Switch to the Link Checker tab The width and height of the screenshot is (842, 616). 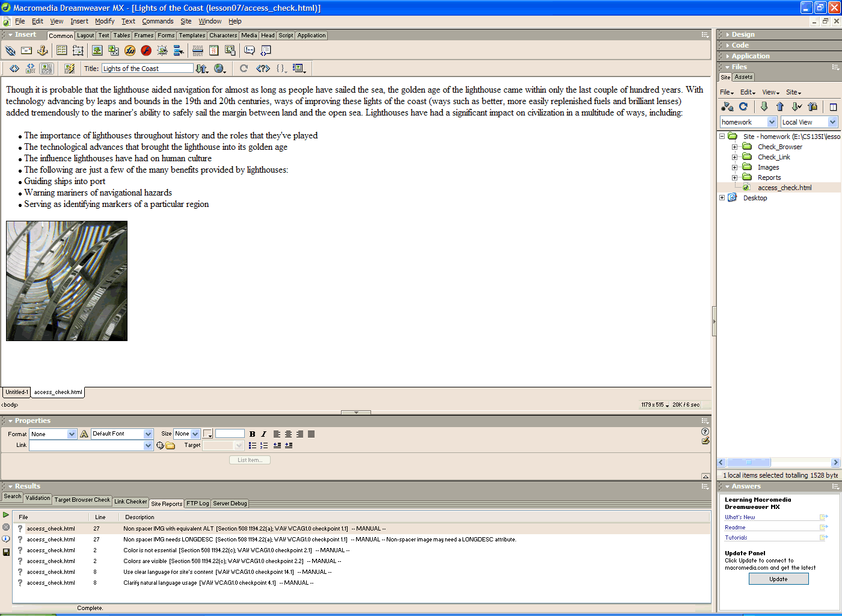point(131,501)
